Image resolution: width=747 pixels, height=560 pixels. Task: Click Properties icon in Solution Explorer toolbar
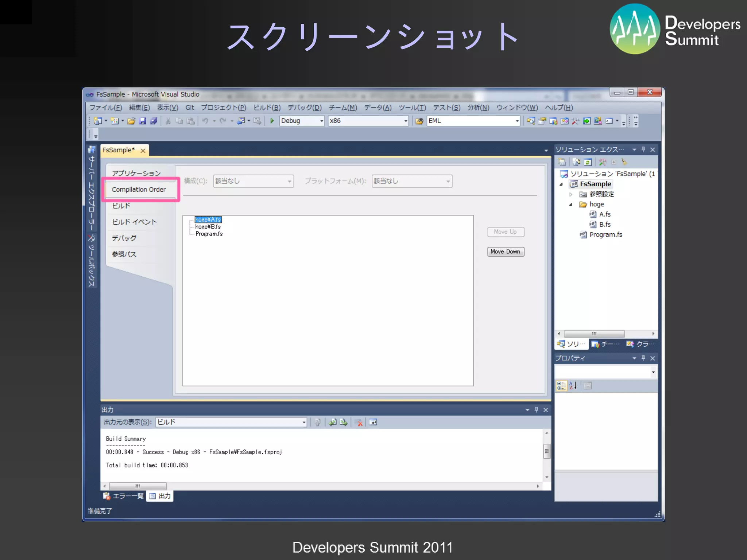point(562,162)
